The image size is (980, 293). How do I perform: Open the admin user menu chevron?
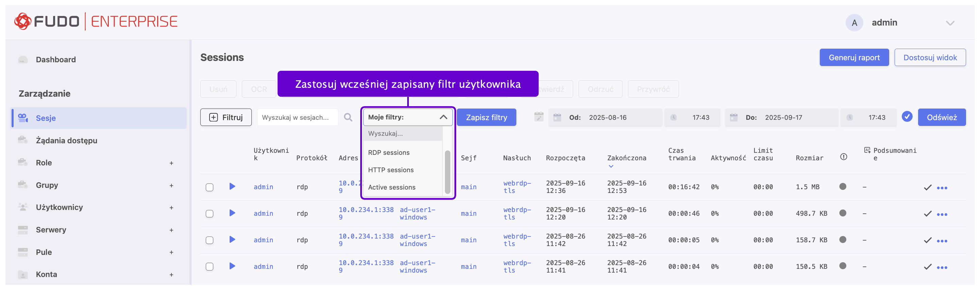pos(950,23)
